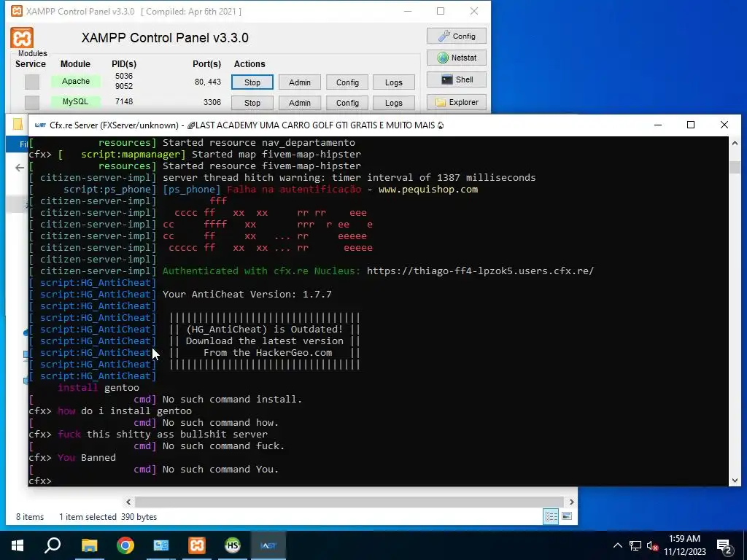
Task: Open XAMPP Config button with wrench icon
Action: [457, 36]
